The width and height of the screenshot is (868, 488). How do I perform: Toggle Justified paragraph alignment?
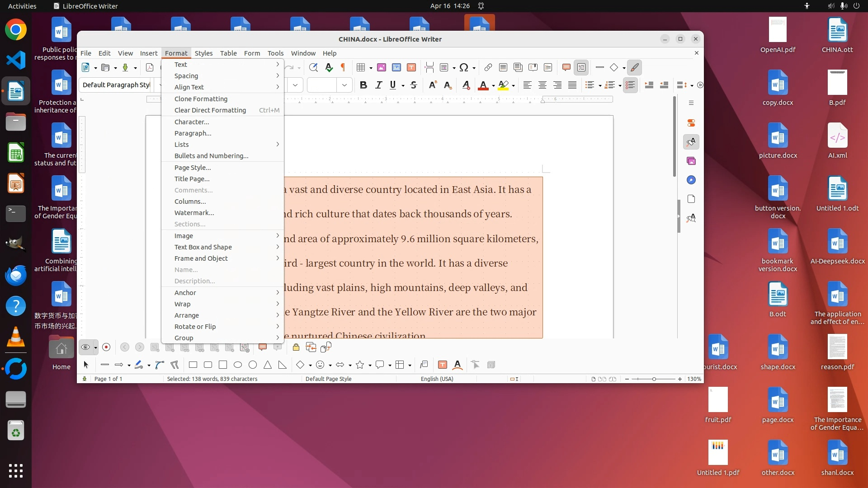coord(572,85)
